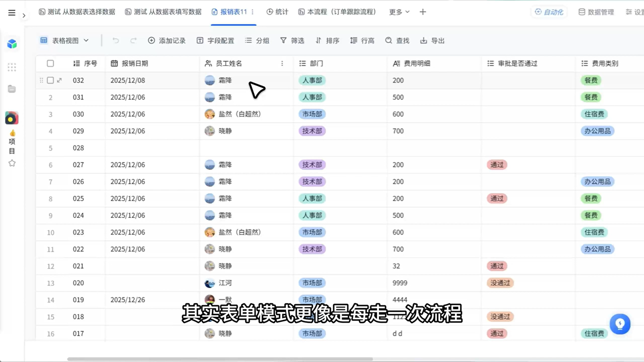Click amount 32 in row 021

tap(396, 266)
